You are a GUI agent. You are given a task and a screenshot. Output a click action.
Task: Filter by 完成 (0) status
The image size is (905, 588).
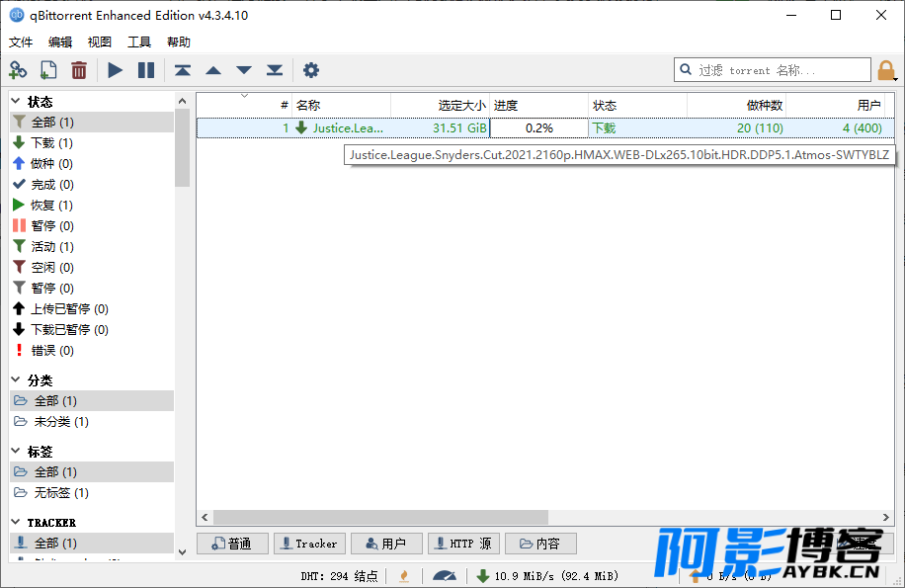92,184
